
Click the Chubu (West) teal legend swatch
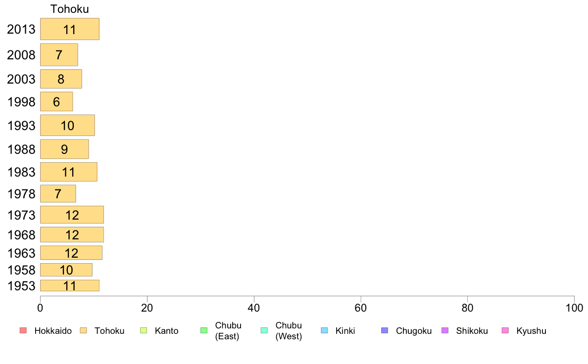264,330
